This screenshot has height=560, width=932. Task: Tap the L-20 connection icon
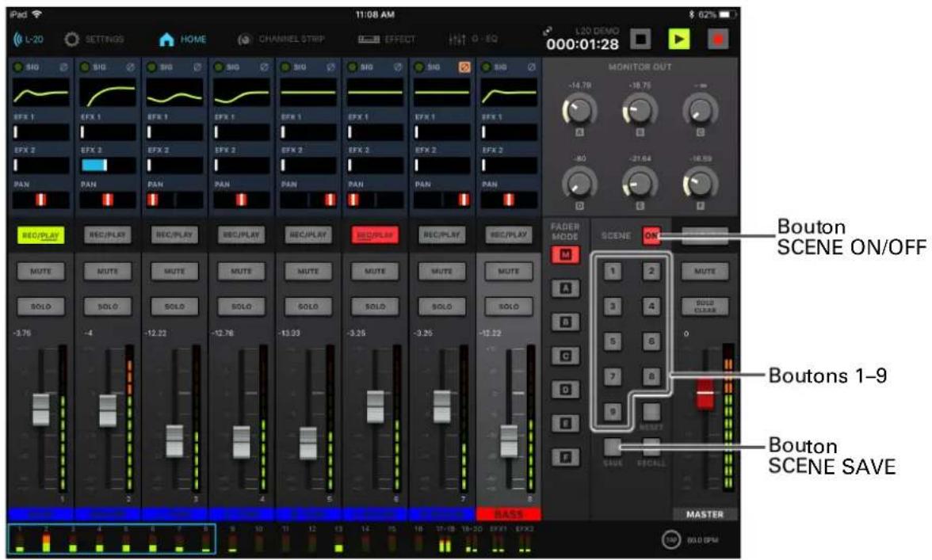click(x=29, y=39)
